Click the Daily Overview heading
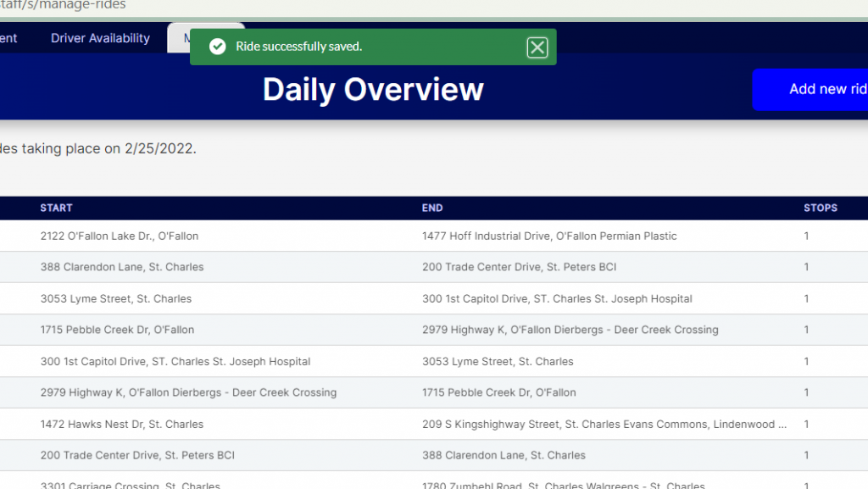This screenshot has width=868, height=489. (x=373, y=90)
